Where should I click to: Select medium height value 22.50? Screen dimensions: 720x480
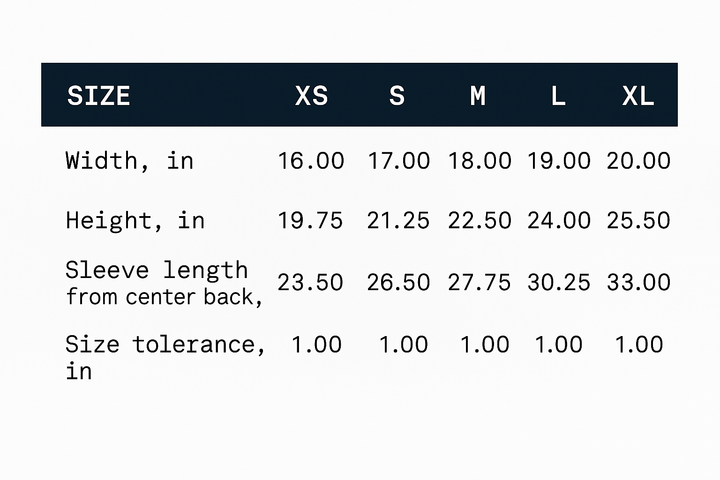(479, 220)
